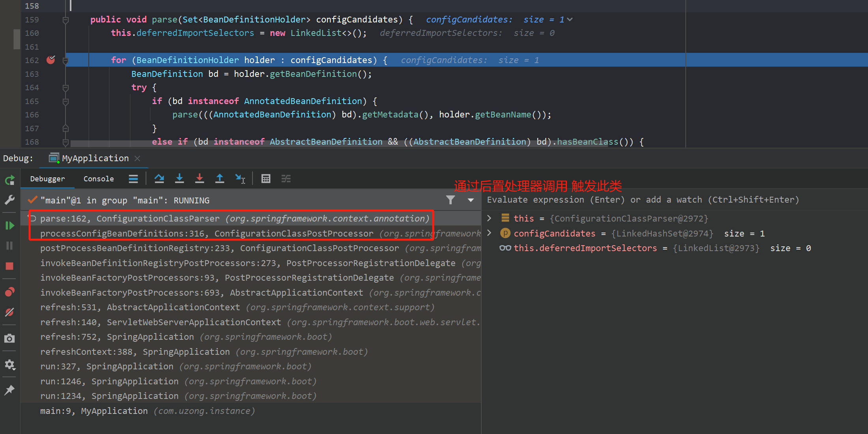The width and height of the screenshot is (868, 434).
Task: Click the Force Step Into red arrow
Action: point(200,179)
